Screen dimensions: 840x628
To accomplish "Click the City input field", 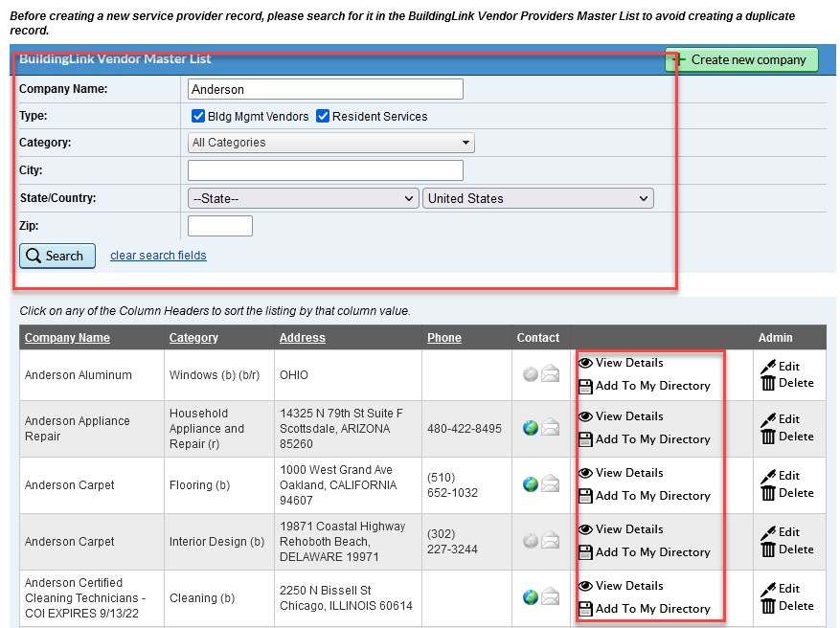I will click(326, 170).
